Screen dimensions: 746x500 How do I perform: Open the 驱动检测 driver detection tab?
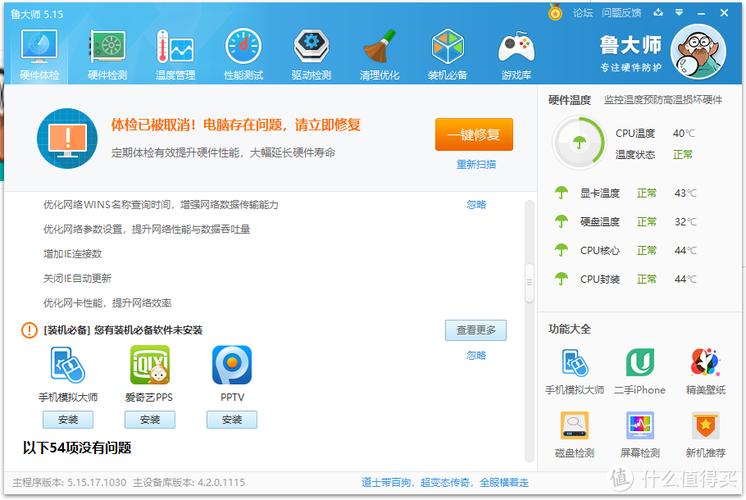tap(311, 54)
